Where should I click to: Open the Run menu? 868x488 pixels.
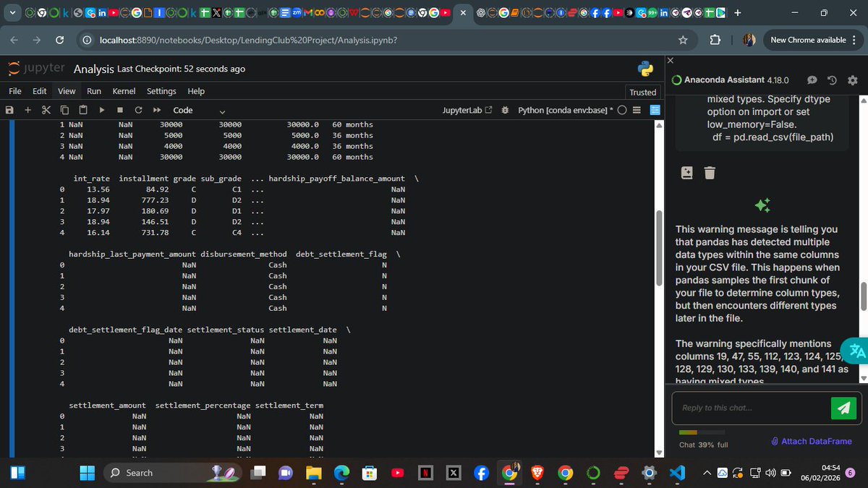tap(94, 91)
